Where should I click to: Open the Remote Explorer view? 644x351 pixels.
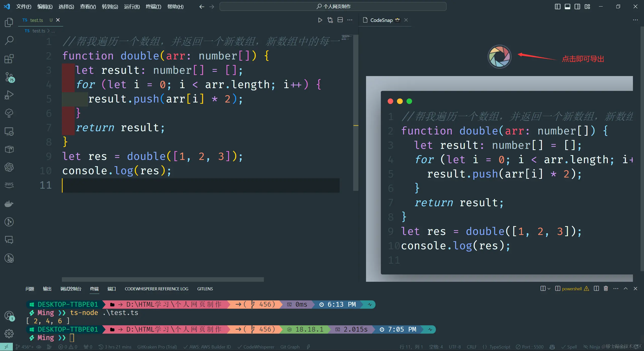[9, 131]
